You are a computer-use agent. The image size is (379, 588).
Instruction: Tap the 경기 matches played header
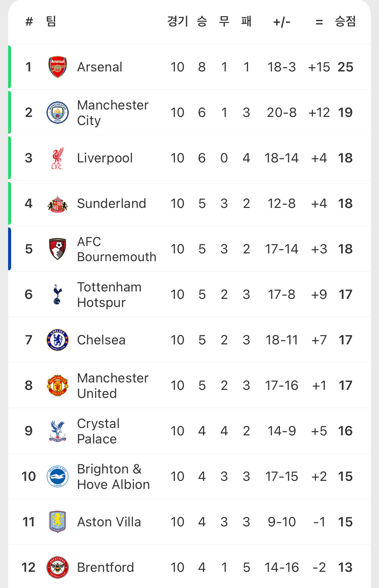click(178, 22)
